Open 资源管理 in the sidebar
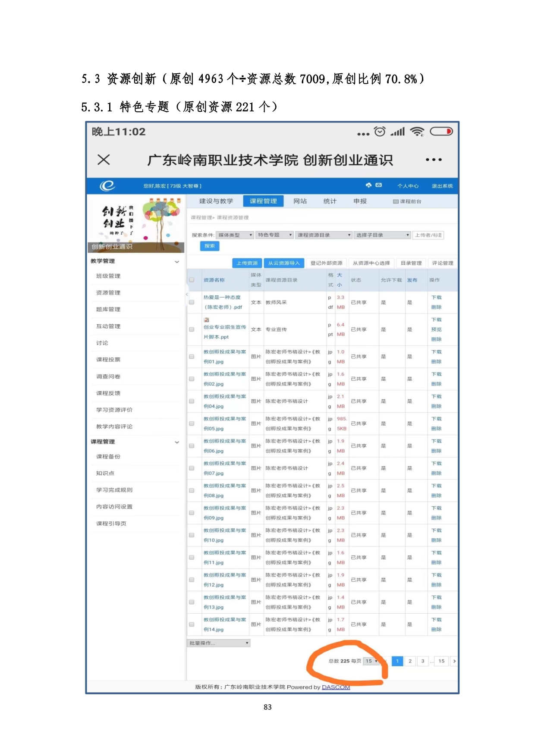 point(108,292)
